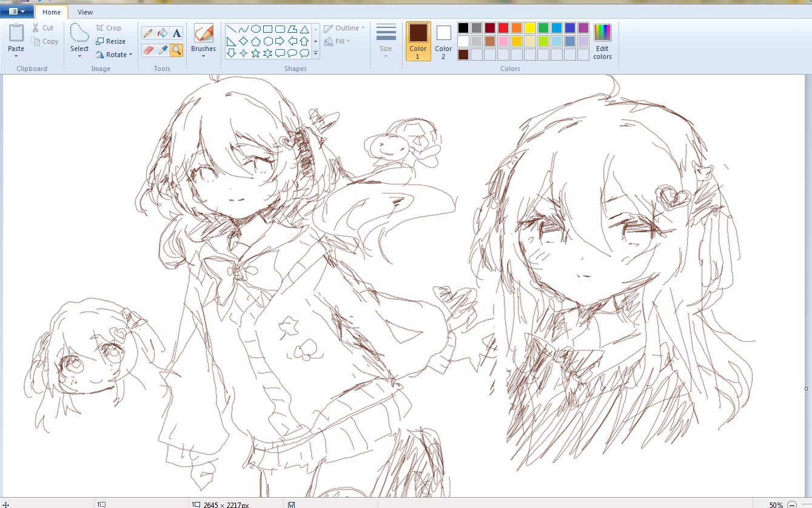Viewport: 812px width, 508px height.
Task: Select the Text tool
Action: point(176,33)
